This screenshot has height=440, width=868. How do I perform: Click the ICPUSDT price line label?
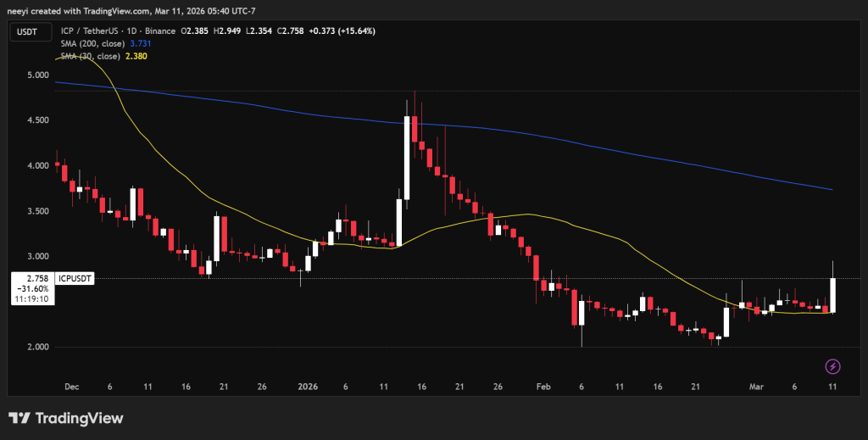point(75,278)
